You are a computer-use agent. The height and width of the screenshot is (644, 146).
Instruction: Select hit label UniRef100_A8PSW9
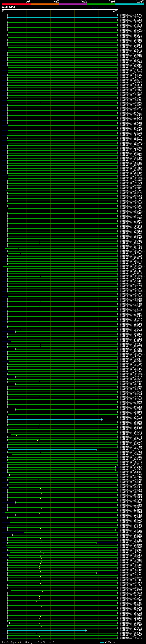coord(131,424)
